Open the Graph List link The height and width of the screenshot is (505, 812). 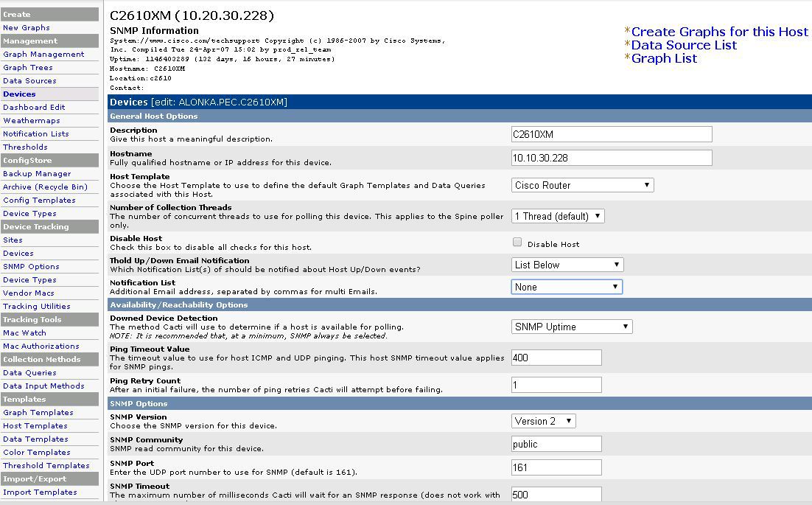[664, 58]
